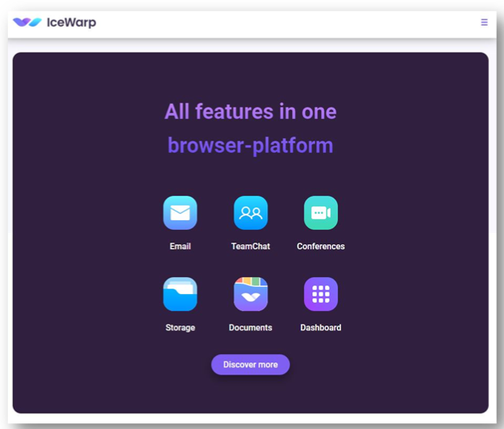
Task: Click the "browser-platform" heading line
Action: (250, 145)
